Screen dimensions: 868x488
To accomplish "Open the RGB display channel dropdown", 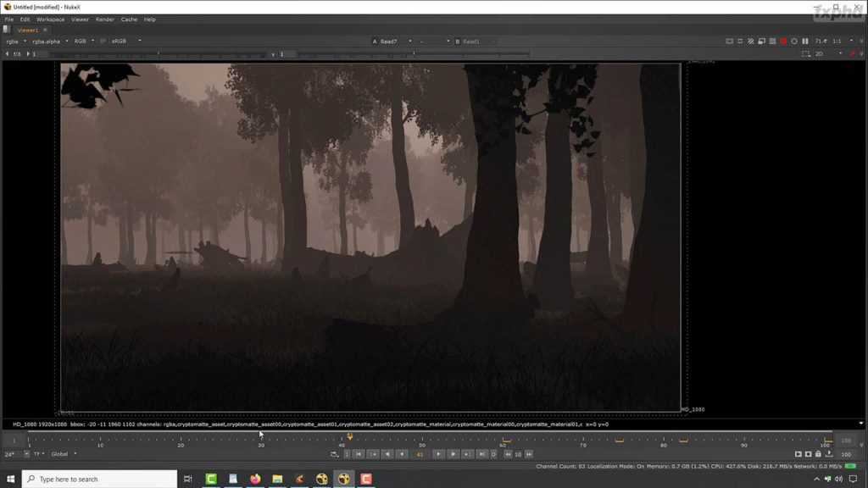I will click(84, 42).
